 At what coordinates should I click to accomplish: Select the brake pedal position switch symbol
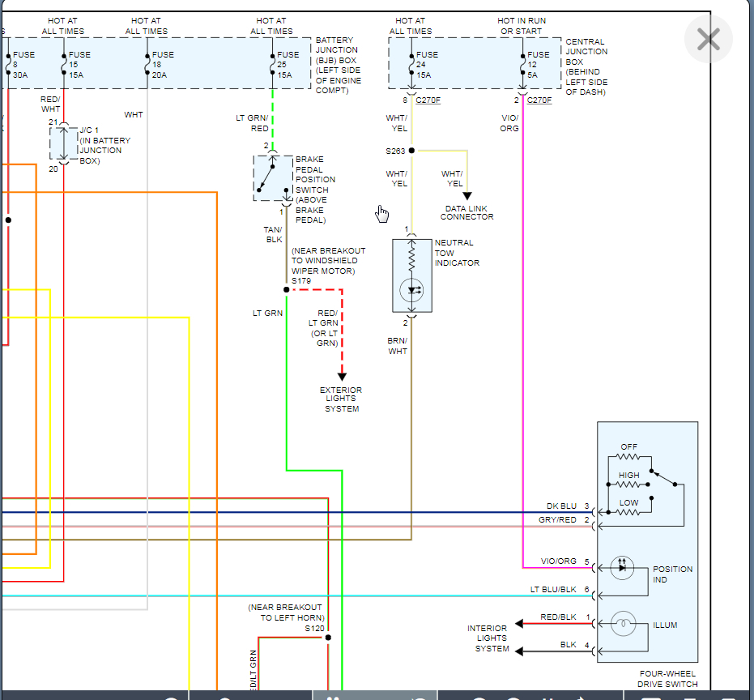pyautogui.click(x=273, y=177)
